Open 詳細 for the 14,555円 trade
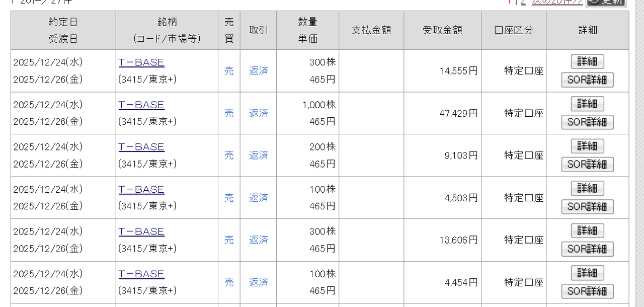 pos(587,61)
